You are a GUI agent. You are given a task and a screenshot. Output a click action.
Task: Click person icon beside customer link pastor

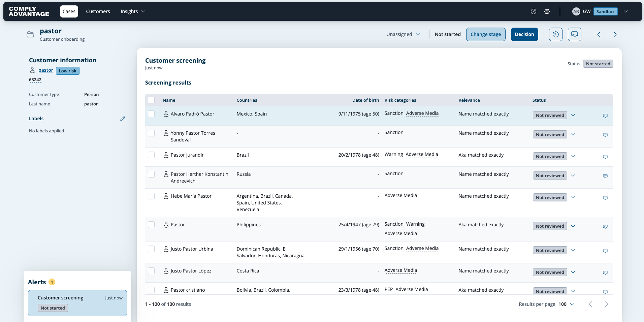click(32, 70)
